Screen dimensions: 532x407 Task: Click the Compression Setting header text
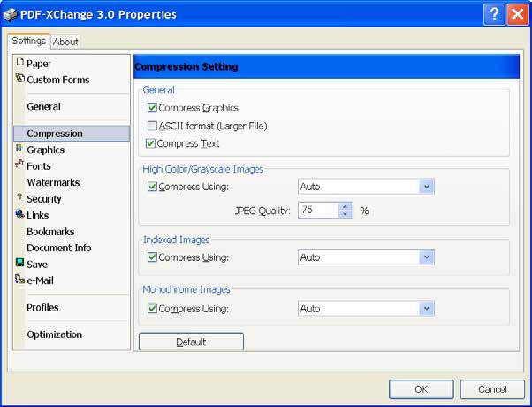pyautogui.click(x=186, y=66)
